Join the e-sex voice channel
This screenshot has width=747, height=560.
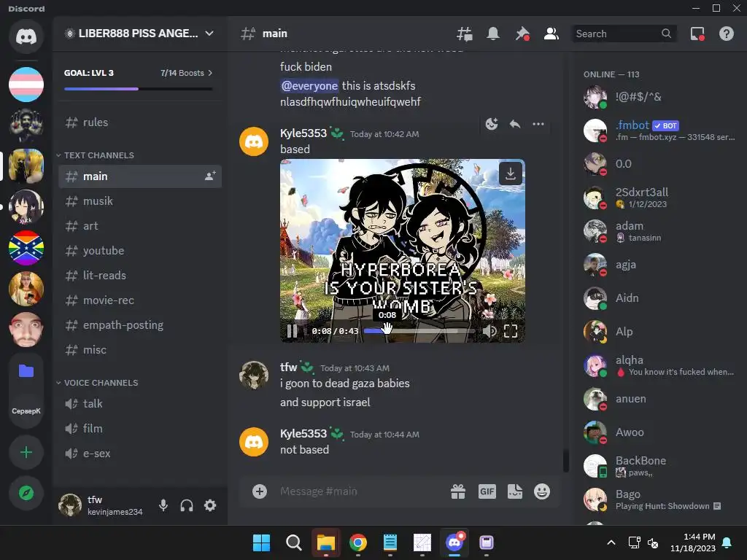coord(139,454)
